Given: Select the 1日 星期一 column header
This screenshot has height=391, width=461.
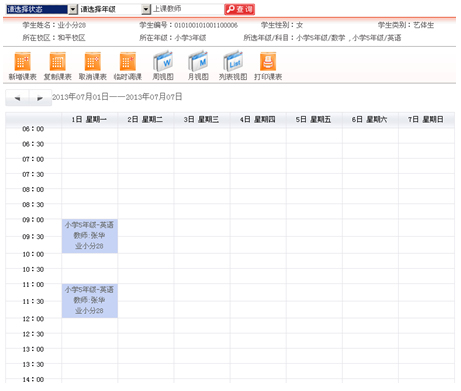Looking at the screenshot, I should [89, 120].
